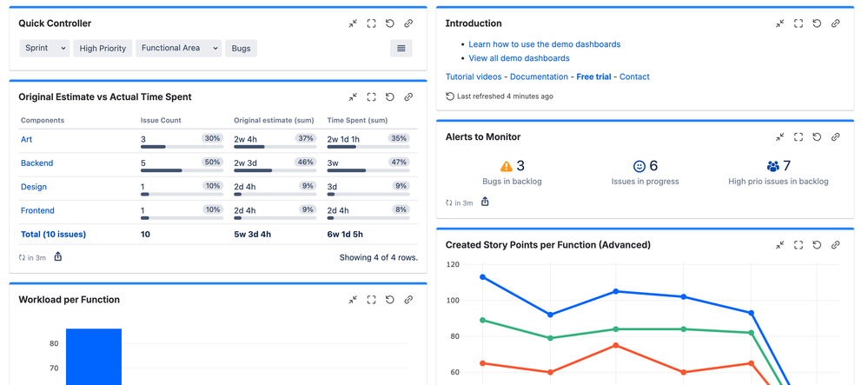Collapse the Quick Controller gadget
The width and height of the screenshot is (868, 385).
pyautogui.click(x=353, y=23)
